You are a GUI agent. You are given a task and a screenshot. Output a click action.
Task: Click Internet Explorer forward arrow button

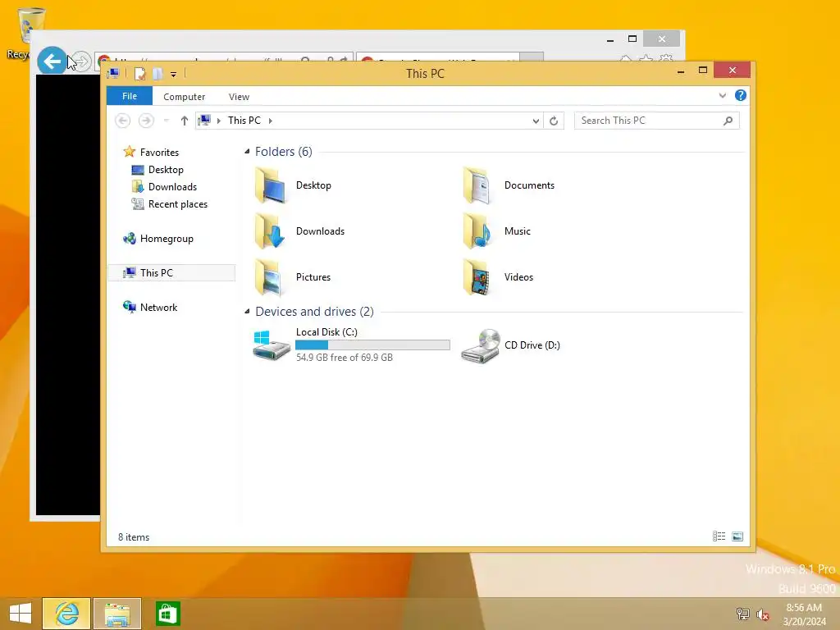tap(81, 61)
